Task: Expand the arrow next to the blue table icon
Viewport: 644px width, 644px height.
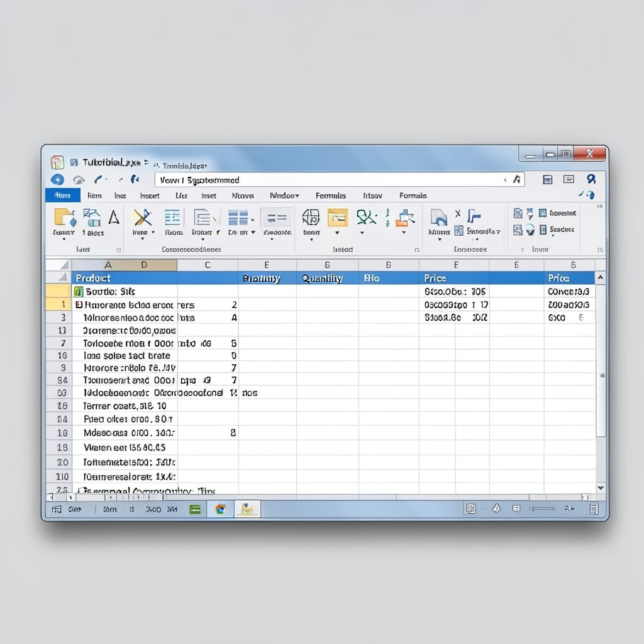Action: [x=253, y=219]
